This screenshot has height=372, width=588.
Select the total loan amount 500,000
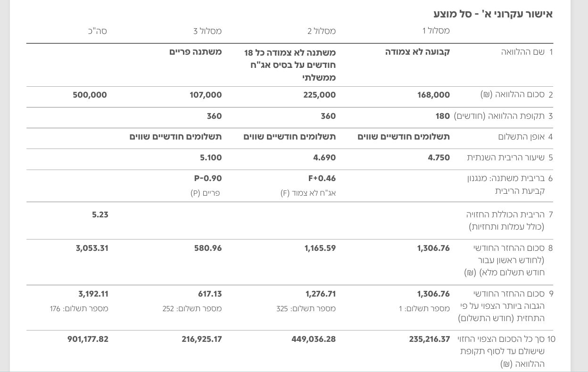pyautogui.click(x=90, y=95)
